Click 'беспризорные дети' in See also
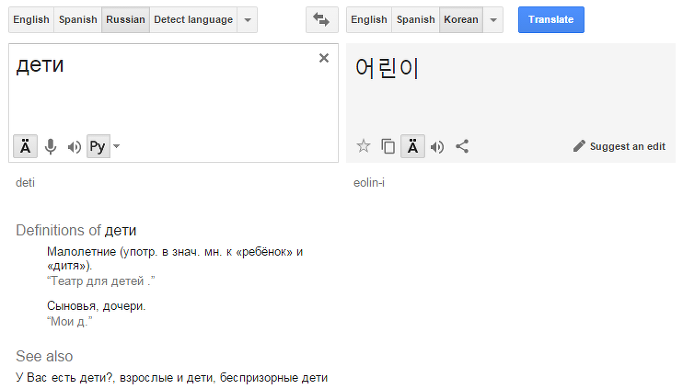 [x=274, y=378]
